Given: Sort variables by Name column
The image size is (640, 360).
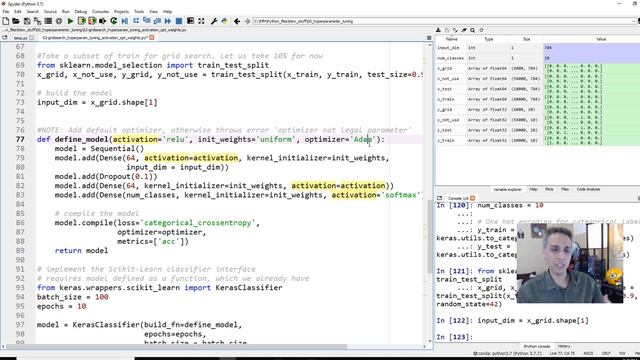Looking at the screenshot, I should [x=451, y=39].
